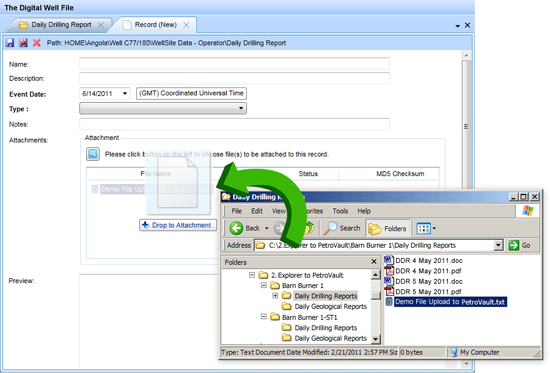The width and height of the screenshot is (550, 373).
Task: Open the File menu in Explorer
Action: [x=236, y=211]
